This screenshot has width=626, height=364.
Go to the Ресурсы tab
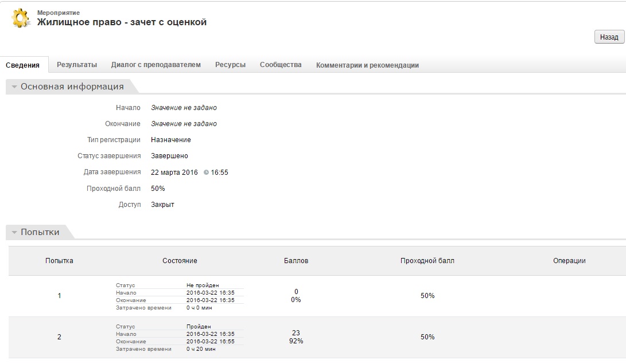pyautogui.click(x=230, y=65)
